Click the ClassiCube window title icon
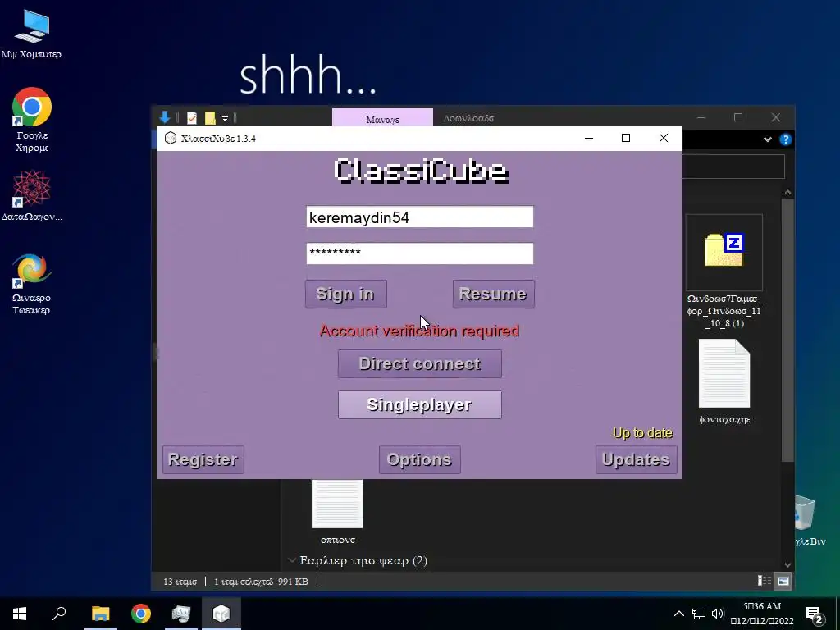The width and height of the screenshot is (840, 630). [171, 138]
